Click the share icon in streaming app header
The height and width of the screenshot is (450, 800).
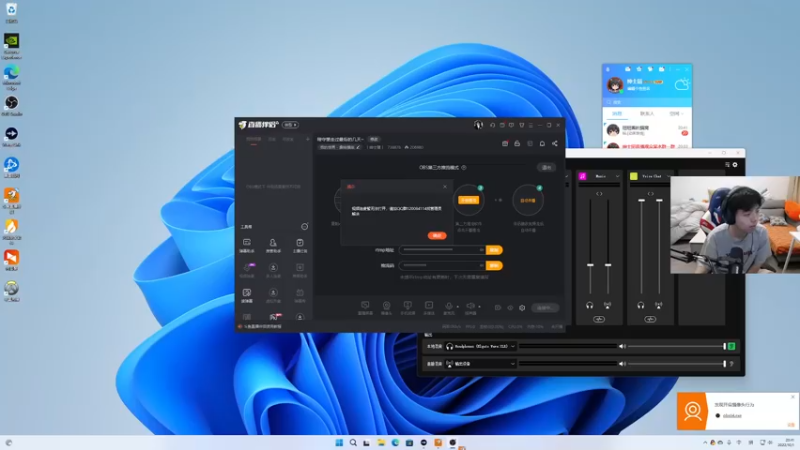pos(555,143)
